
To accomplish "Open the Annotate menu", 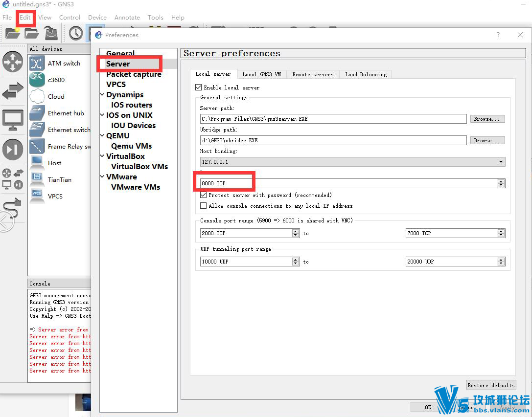I will tap(127, 17).
